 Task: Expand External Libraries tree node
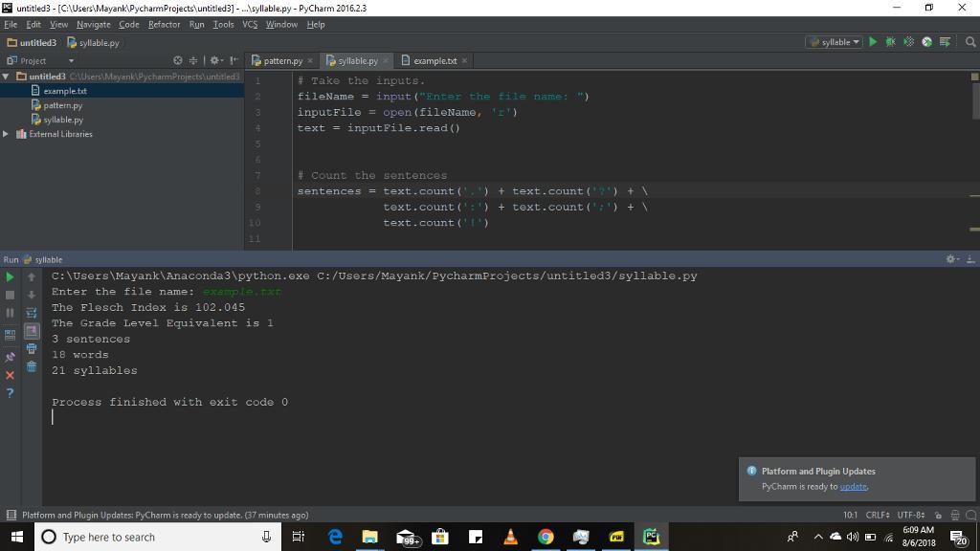(x=6, y=134)
